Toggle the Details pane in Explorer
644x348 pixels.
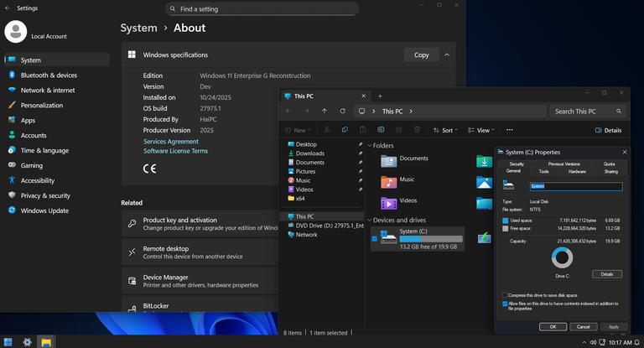tap(608, 130)
